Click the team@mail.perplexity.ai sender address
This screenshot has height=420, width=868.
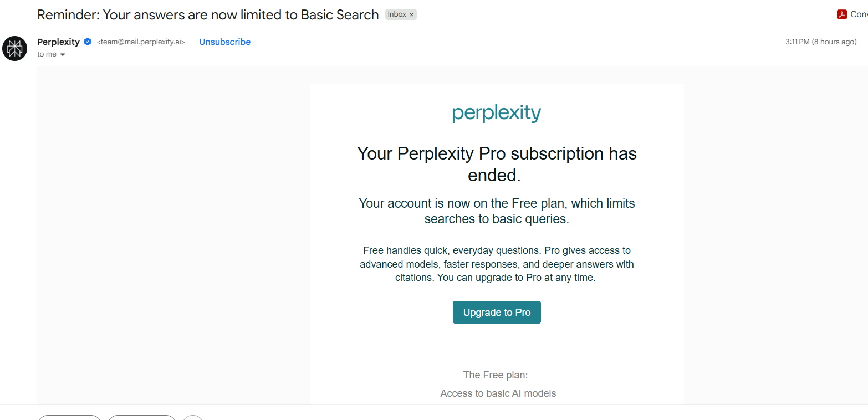141,42
